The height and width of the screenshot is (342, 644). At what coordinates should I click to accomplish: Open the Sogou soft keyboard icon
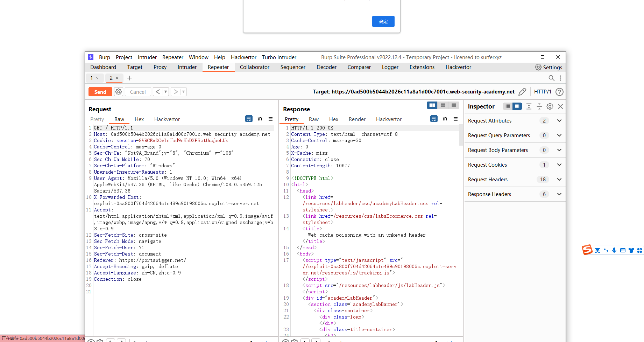(623, 250)
